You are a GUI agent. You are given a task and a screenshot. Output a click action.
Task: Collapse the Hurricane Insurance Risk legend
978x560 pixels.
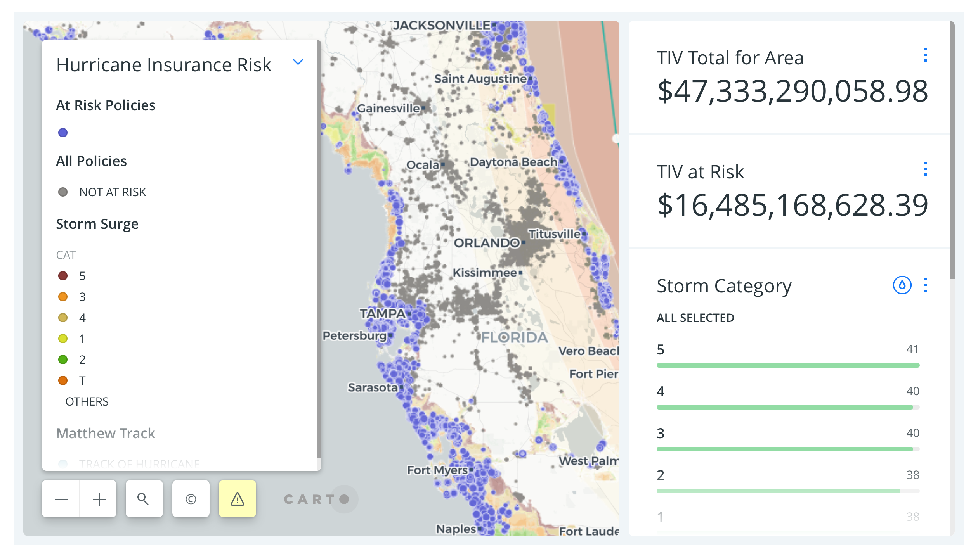coord(298,62)
